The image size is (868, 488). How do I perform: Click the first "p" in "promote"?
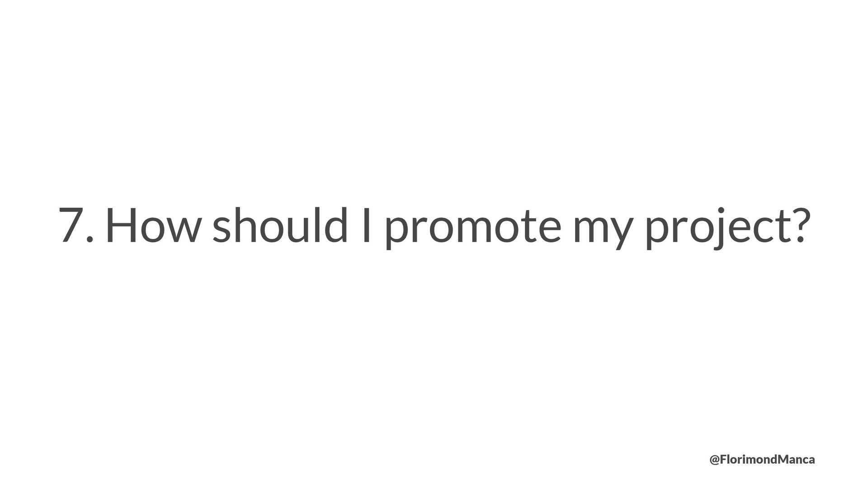(396, 230)
